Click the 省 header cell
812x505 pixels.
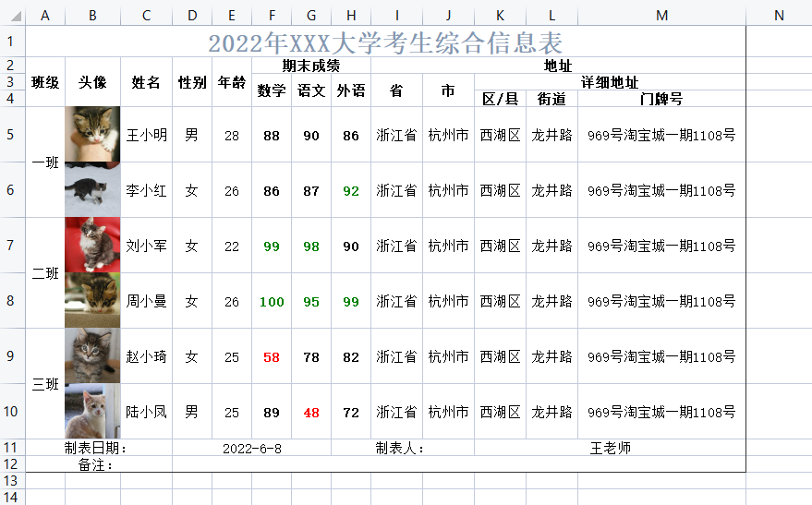click(396, 90)
